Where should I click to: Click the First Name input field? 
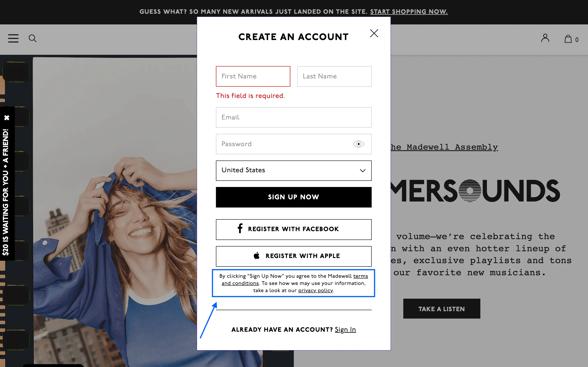tap(252, 76)
